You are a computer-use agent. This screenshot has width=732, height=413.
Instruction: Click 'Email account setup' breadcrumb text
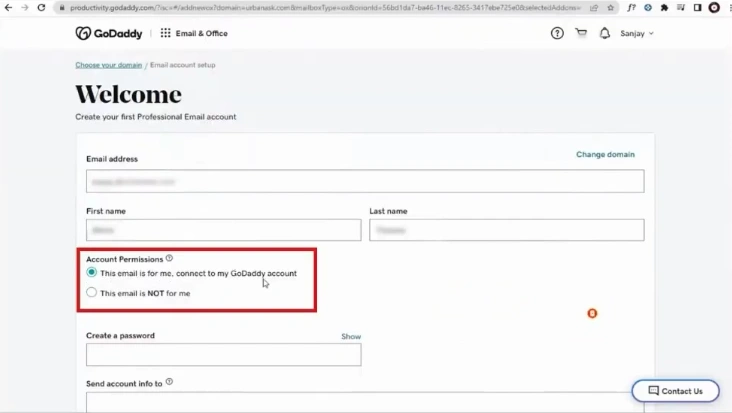pyautogui.click(x=183, y=65)
